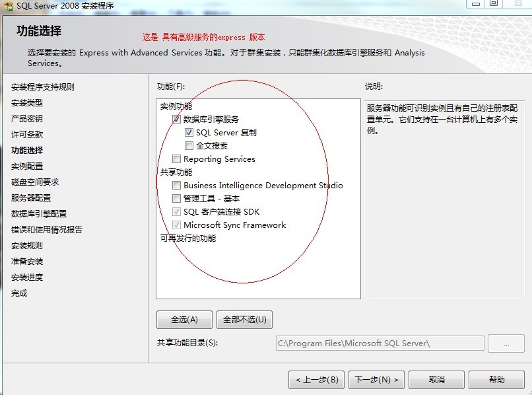Click the Reporting Services feature label
This screenshot has height=395, width=532.
click(x=219, y=159)
